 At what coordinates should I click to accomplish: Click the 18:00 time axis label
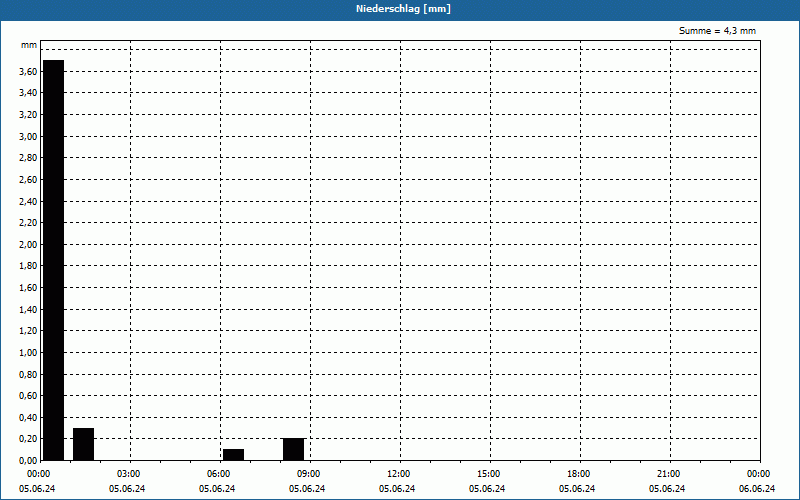pyautogui.click(x=578, y=474)
